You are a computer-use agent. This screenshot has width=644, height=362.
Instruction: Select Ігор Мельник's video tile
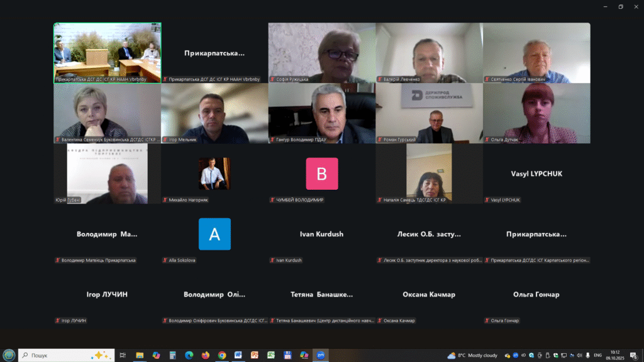[x=214, y=113]
